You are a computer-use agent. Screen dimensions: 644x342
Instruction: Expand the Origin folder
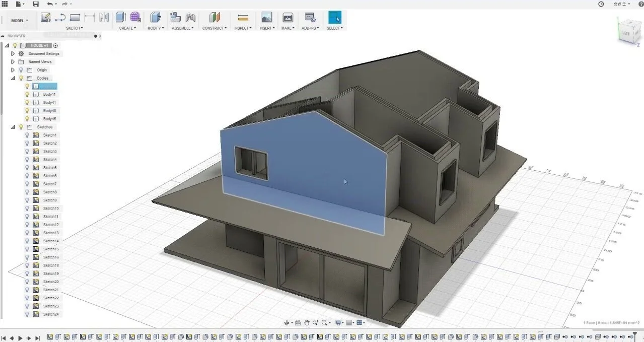tap(13, 70)
